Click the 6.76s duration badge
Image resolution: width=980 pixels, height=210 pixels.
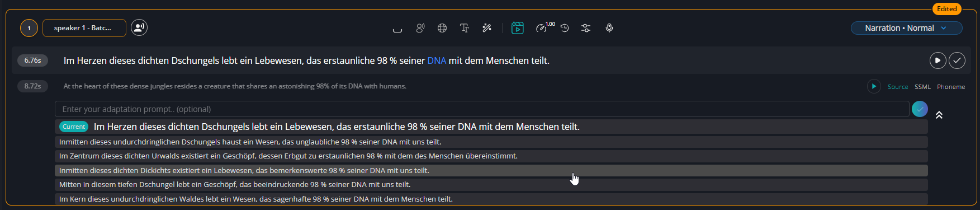(x=32, y=60)
